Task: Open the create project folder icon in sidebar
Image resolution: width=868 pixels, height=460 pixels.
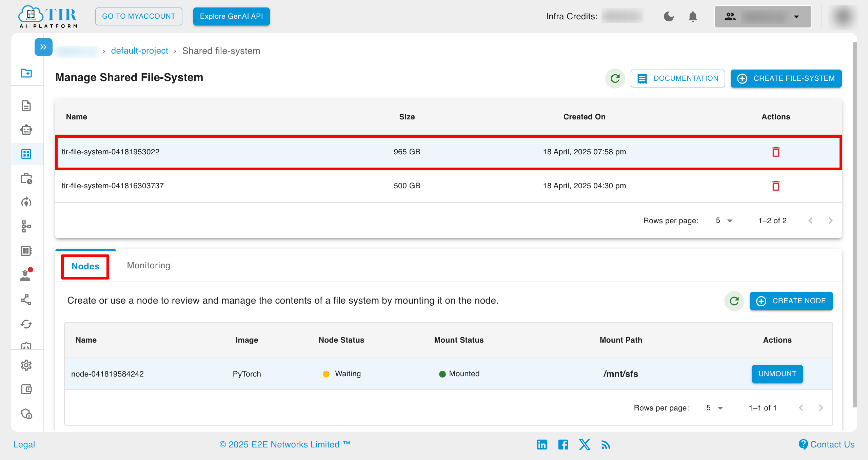Action: coord(26,73)
